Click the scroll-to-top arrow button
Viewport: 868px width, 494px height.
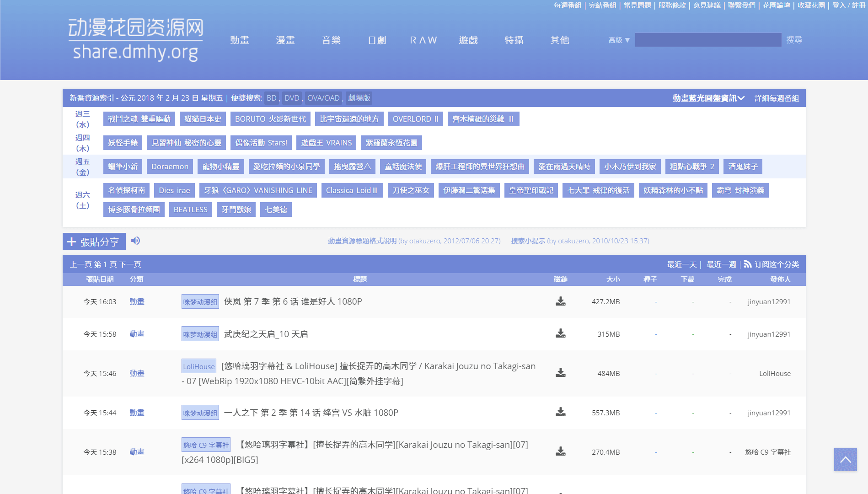click(x=845, y=460)
